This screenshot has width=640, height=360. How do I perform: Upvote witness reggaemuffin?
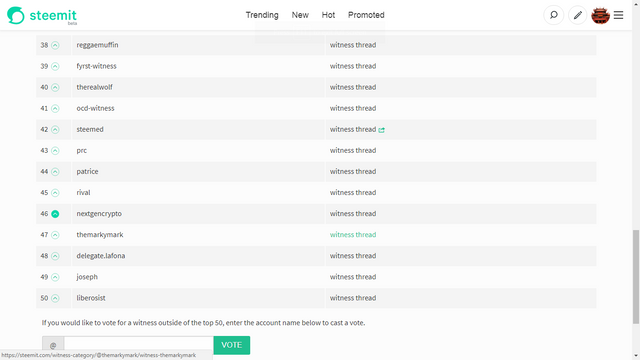[x=55, y=45]
